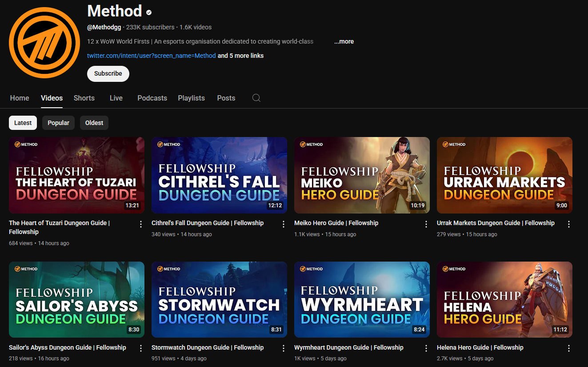Click '684 views • 14 hours ago' text
The image size is (588, 367).
click(x=39, y=243)
